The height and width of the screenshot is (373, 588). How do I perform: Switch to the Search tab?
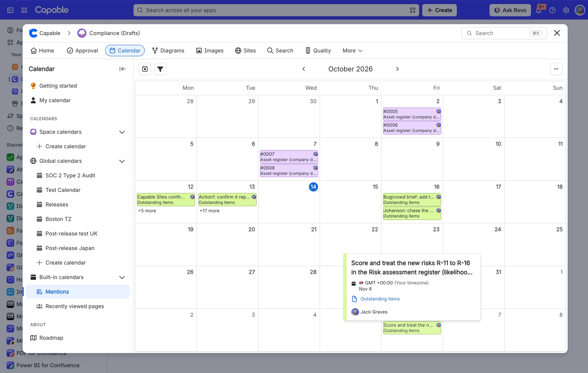click(x=280, y=51)
